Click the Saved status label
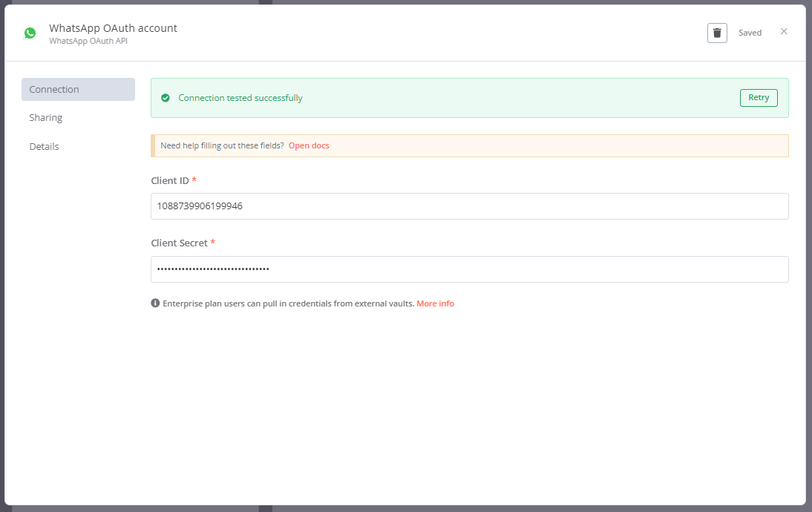Viewport: 812px width, 512px height. pos(750,33)
